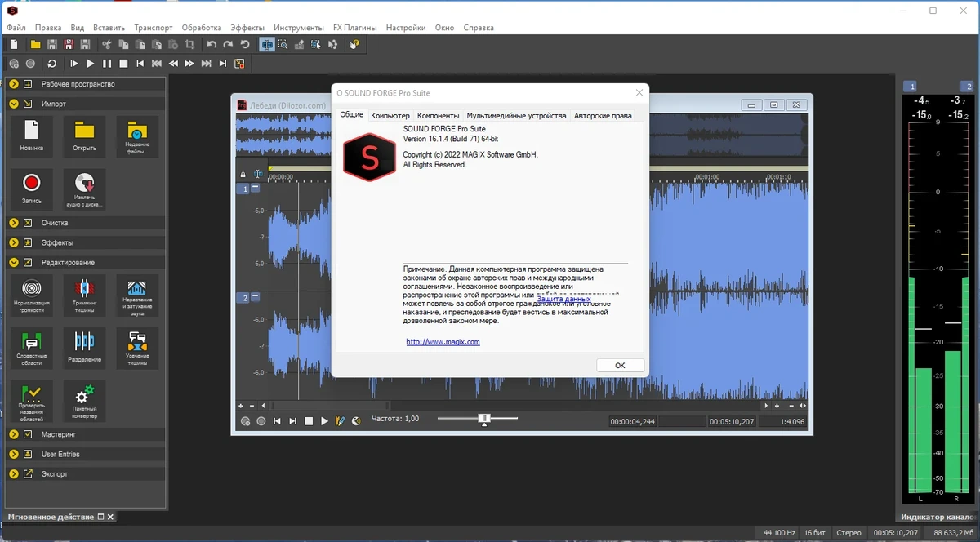Pause playback in main transport bar
The height and width of the screenshot is (542, 980).
pos(107,64)
